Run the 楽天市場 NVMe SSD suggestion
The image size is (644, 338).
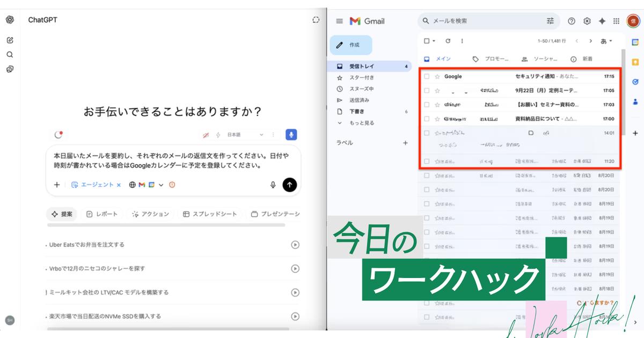click(295, 316)
